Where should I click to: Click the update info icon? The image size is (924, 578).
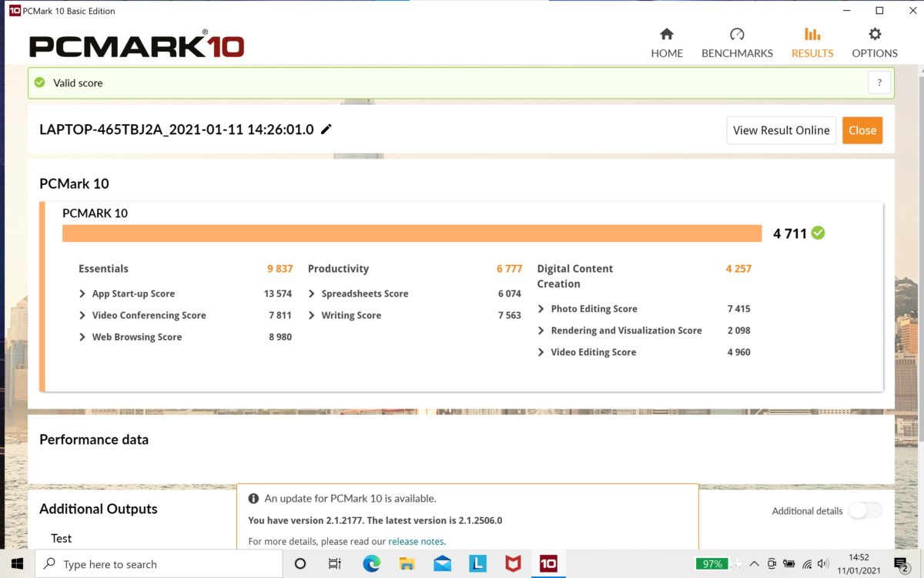253,499
